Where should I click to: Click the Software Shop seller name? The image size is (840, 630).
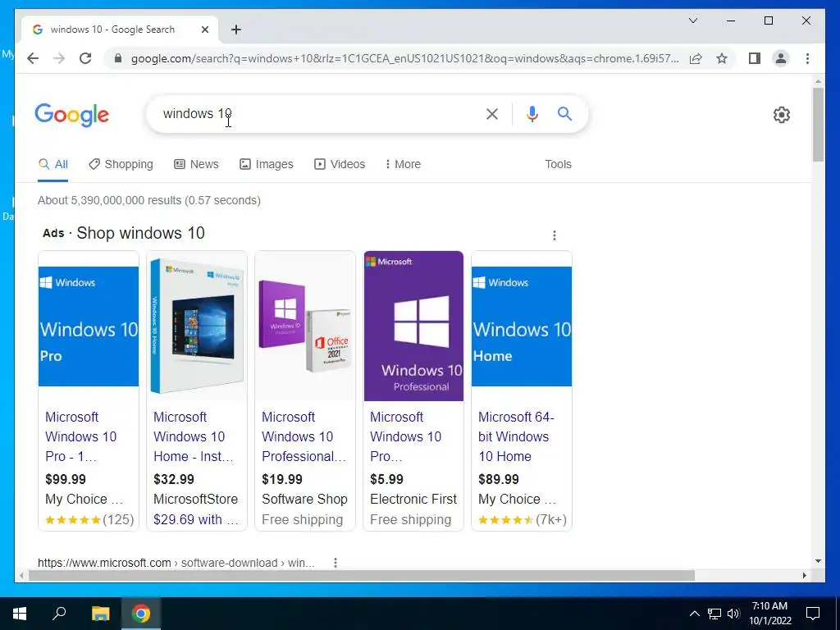tap(304, 500)
